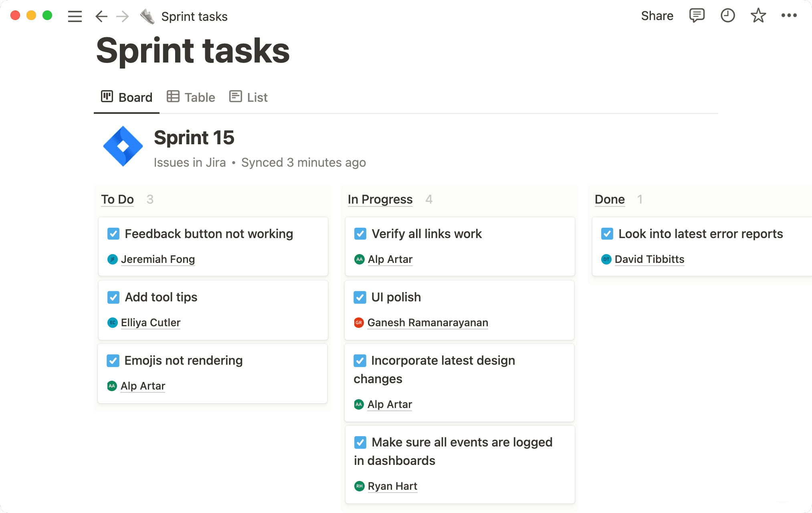
Task: Uncheck the Feedback button not working task
Action: [113, 234]
